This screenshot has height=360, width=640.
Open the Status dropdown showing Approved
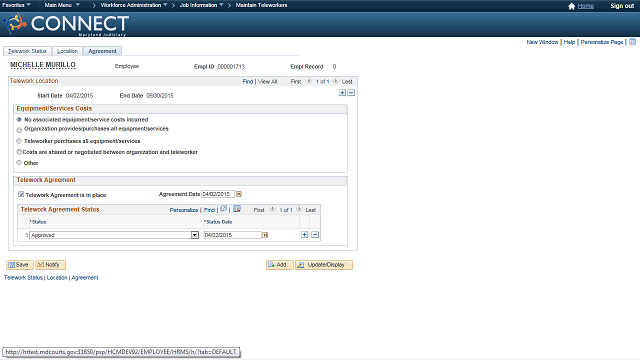click(195, 235)
